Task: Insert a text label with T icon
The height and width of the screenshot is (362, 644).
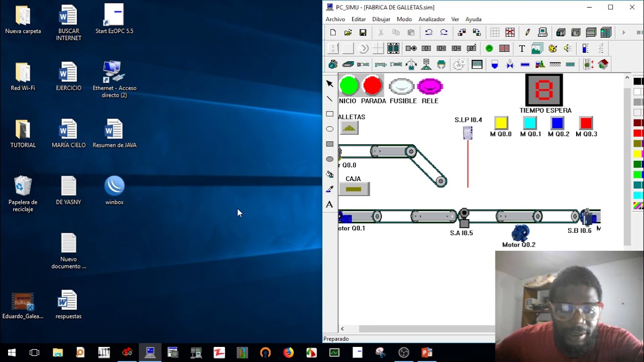Action: point(522,48)
